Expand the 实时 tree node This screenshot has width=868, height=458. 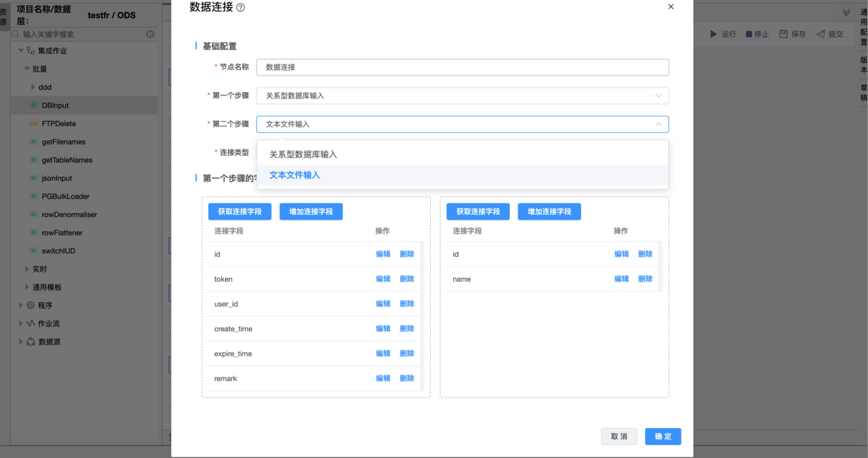(27, 269)
